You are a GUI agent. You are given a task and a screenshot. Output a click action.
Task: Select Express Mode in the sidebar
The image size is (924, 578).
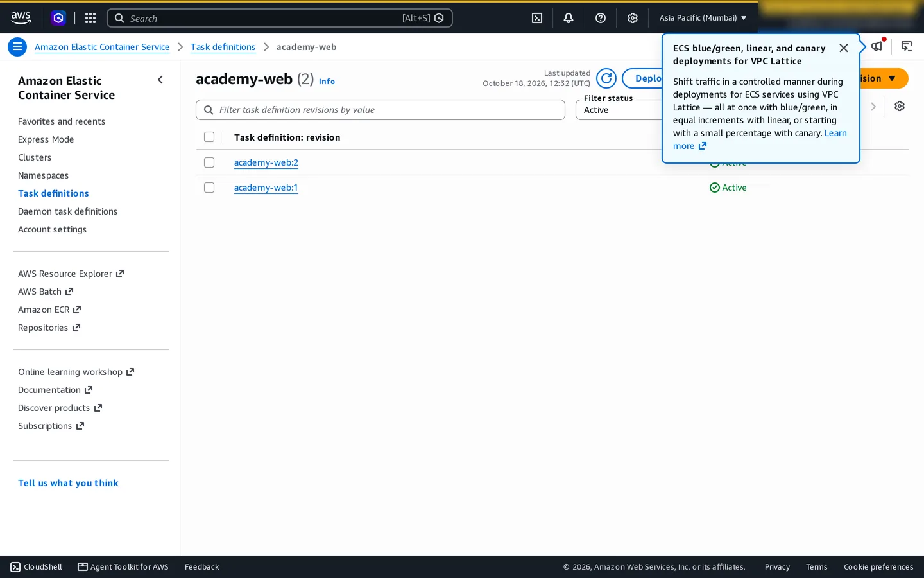pos(46,139)
